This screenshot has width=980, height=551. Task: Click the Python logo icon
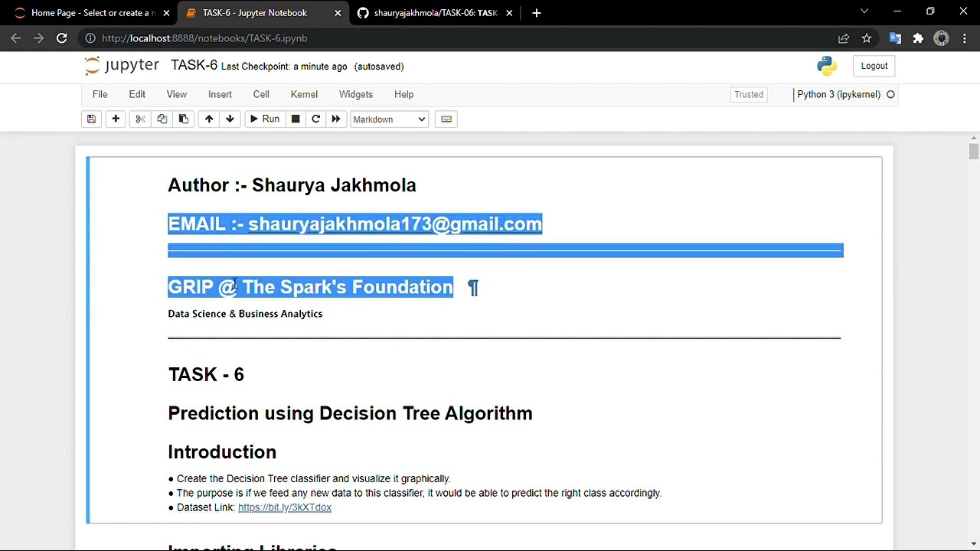827,67
